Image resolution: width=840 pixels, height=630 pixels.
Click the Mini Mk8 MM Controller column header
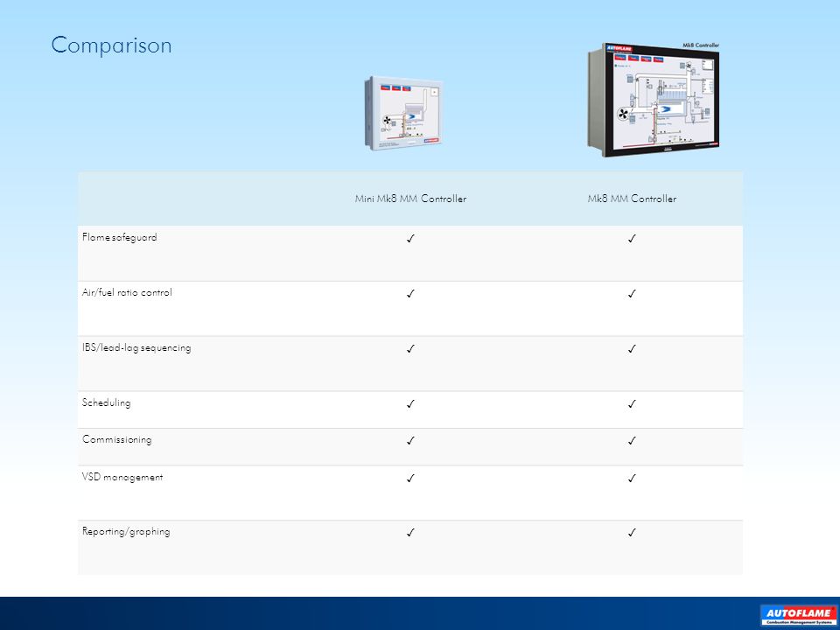point(410,199)
